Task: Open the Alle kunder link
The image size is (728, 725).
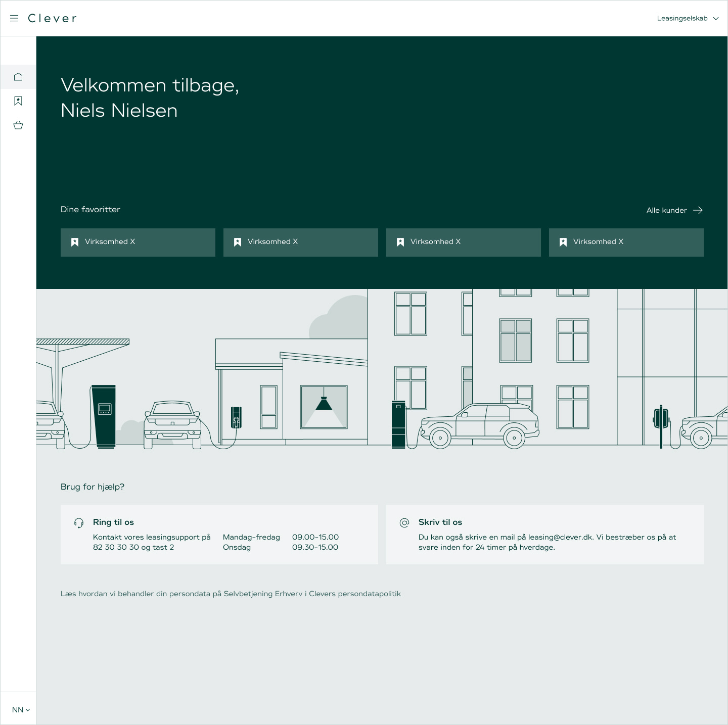Action: 666,210
